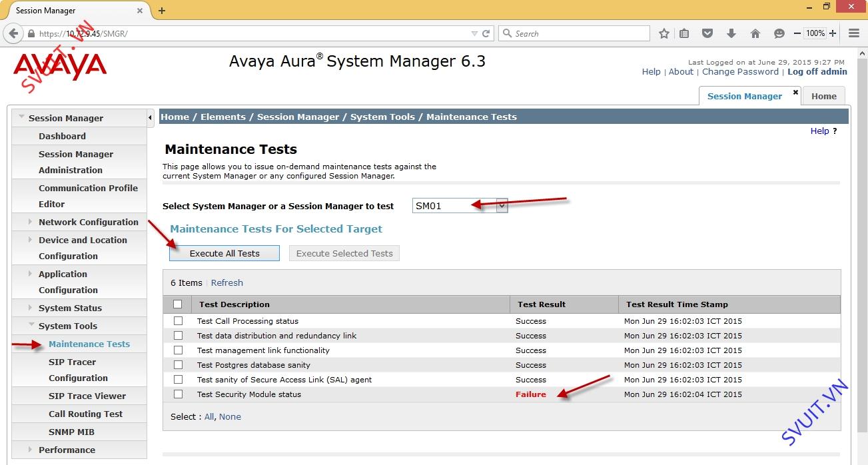Click Execute Selected Tests button
Viewport: 868px width, 465px height.
[344, 253]
